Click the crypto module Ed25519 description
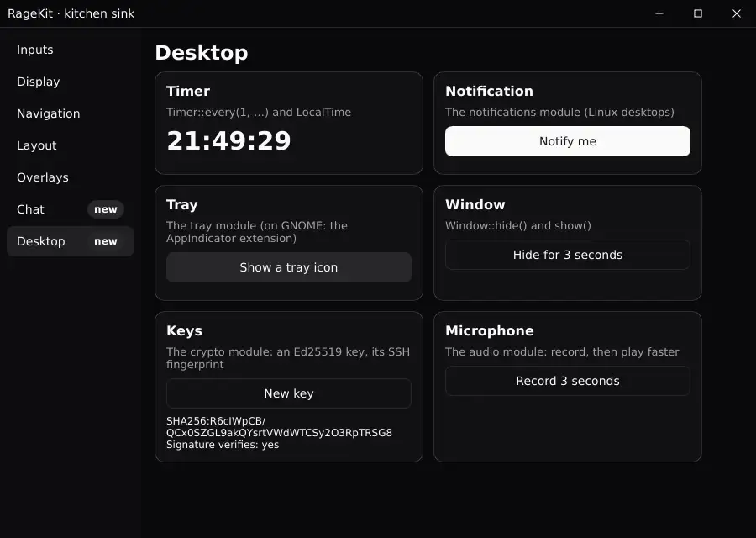Image resolution: width=756 pixels, height=538 pixels. pos(288,358)
